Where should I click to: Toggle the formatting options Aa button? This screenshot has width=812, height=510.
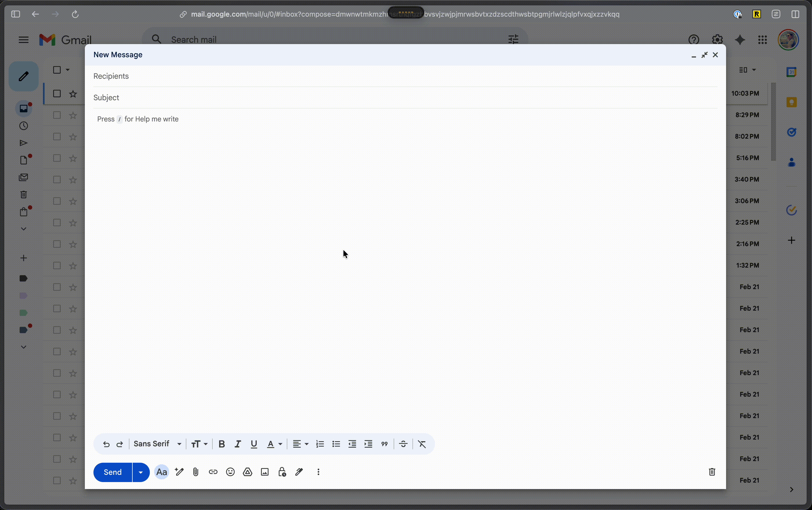(x=161, y=472)
